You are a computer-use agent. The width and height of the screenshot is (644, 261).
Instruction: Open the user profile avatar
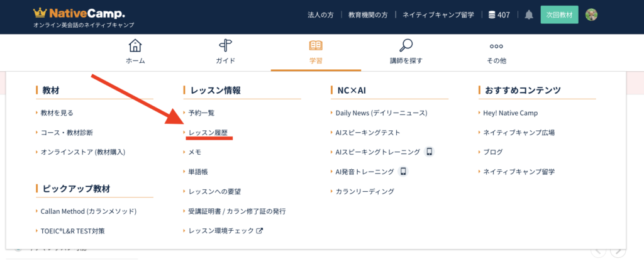click(x=591, y=15)
